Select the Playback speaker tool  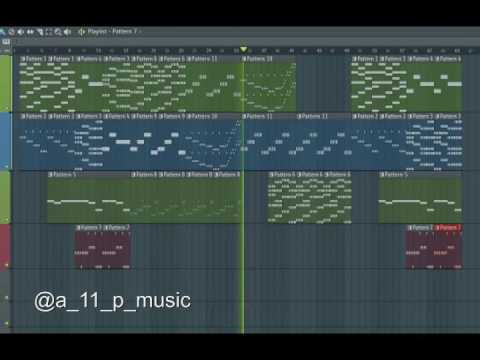point(68,32)
